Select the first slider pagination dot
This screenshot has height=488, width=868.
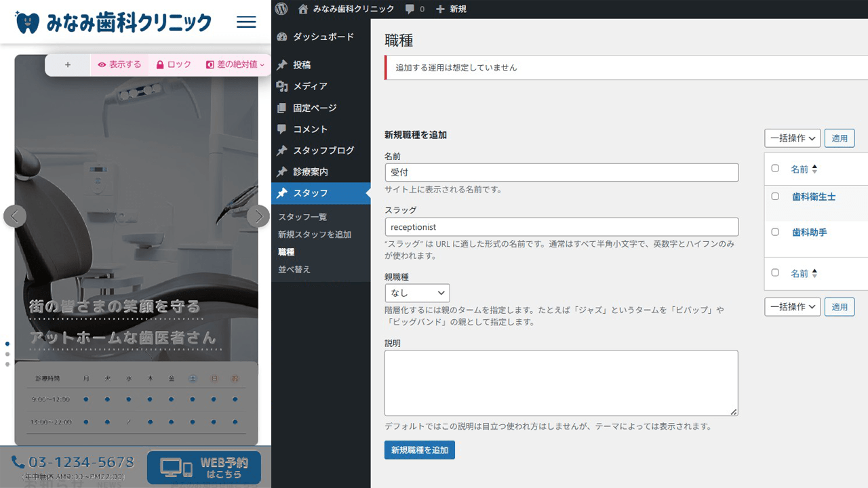click(7, 344)
